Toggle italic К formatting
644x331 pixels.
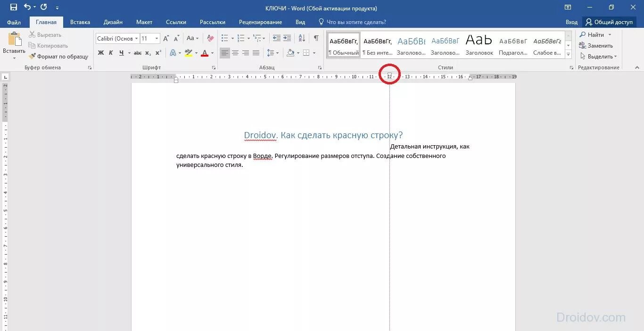(x=111, y=53)
